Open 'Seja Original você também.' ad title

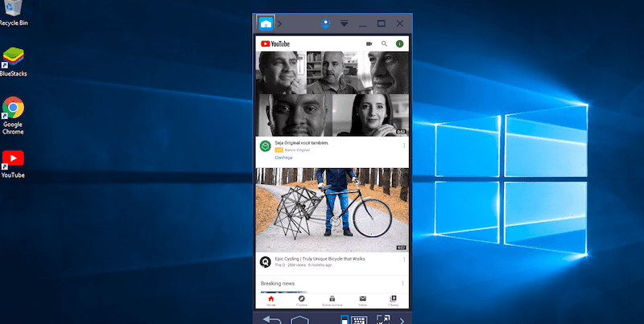click(301, 143)
